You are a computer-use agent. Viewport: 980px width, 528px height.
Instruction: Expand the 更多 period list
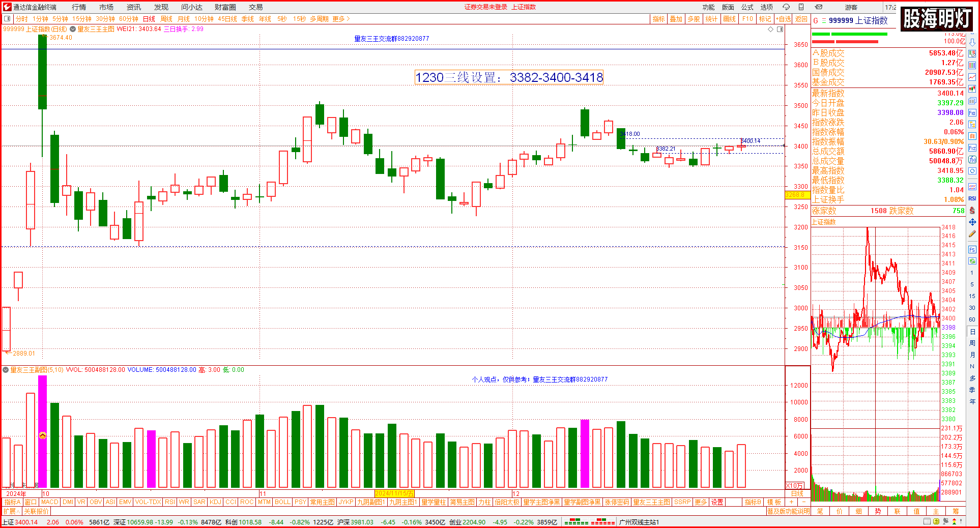coord(341,19)
